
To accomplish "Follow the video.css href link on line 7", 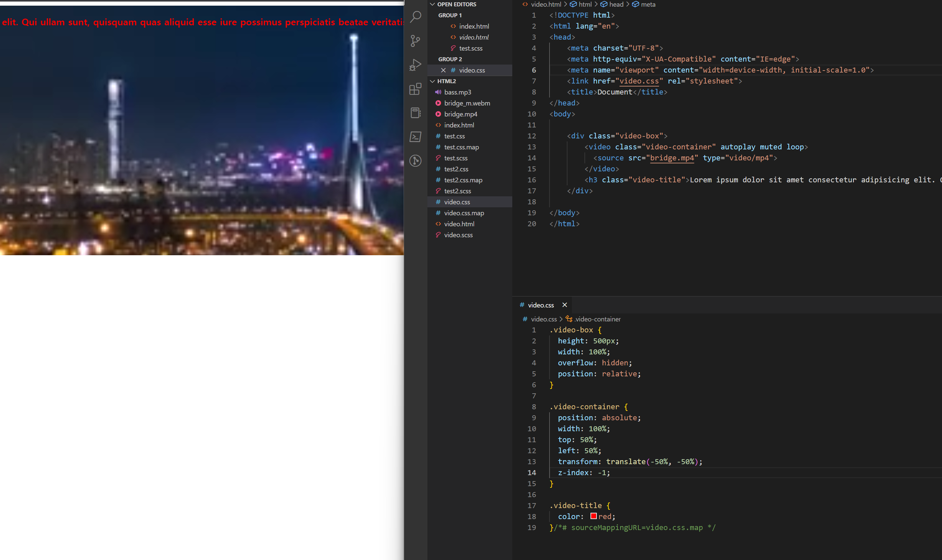I will (639, 81).
